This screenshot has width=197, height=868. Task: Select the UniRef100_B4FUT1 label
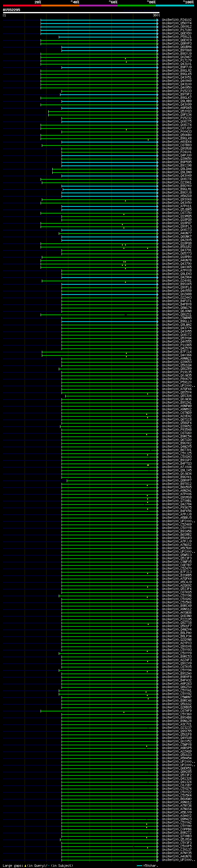point(176,301)
